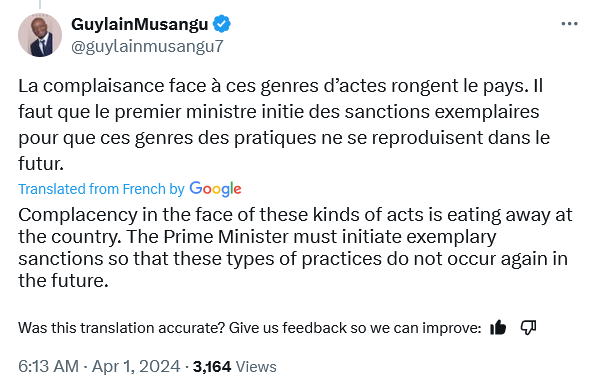Viewport: 598px width, 390px height.
Task: Click the 3,164 view count number
Action: pos(212,367)
